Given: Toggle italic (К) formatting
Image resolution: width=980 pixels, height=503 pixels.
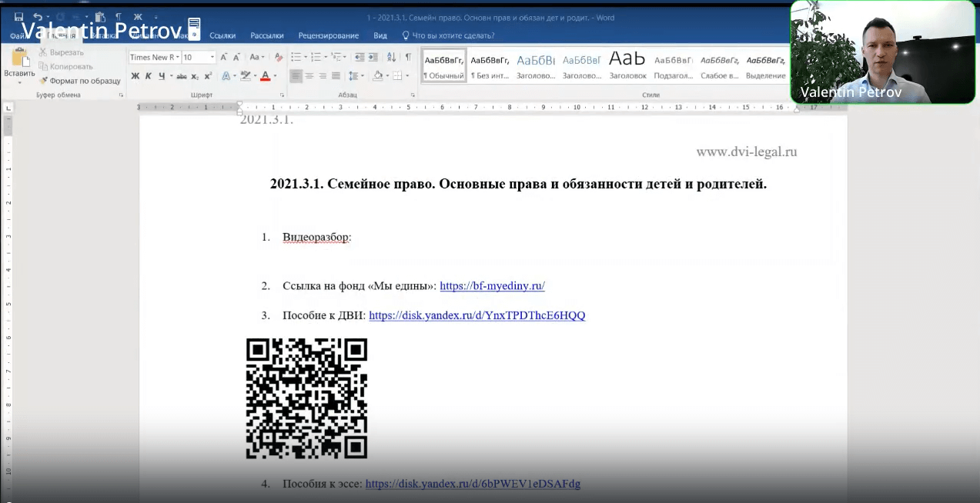Looking at the screenshot, I should pos(149,75).
